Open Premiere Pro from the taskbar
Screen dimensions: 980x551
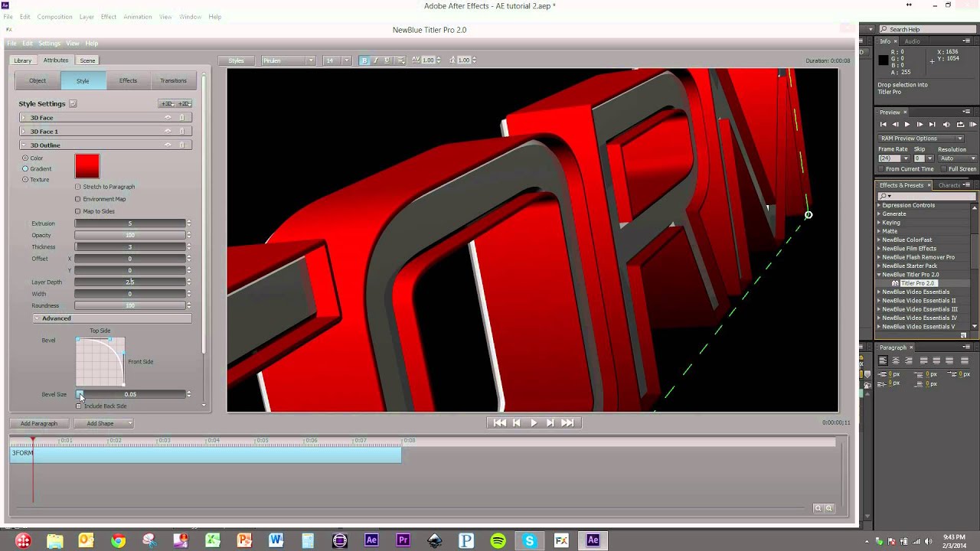pyautogui.click(x=403, y=541)
